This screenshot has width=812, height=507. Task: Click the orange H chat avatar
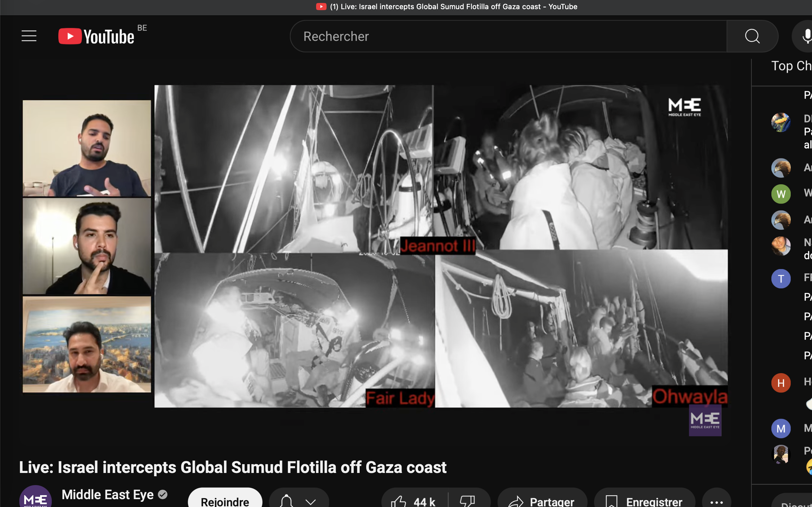tap(781, 383)
